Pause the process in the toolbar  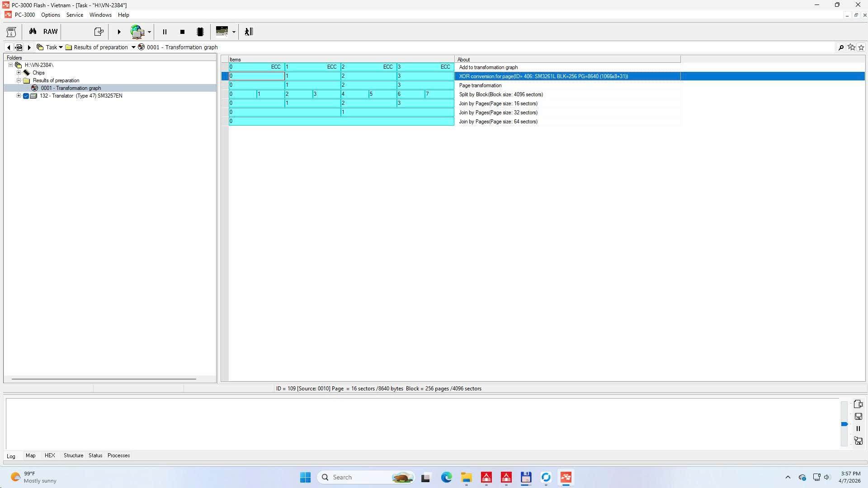click(165, 32)
